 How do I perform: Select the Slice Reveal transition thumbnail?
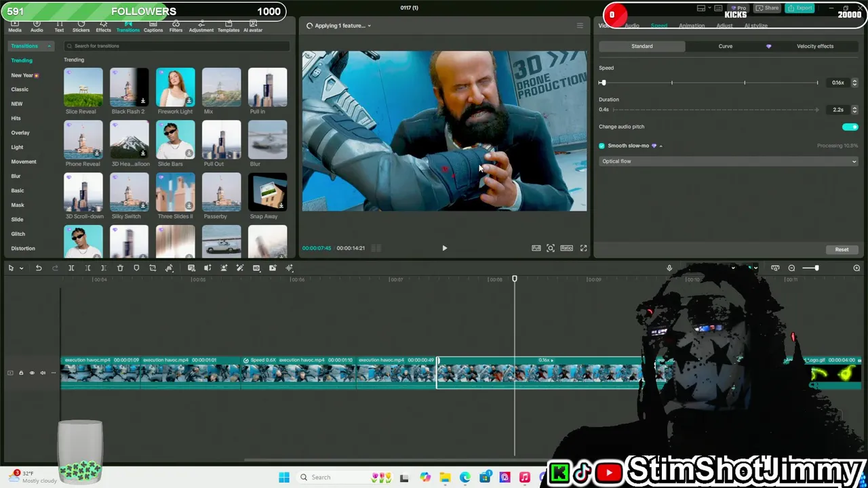tap(83, 87)
